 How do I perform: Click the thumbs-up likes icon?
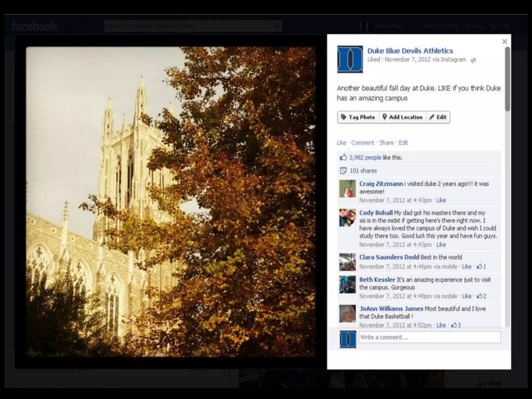343,157
